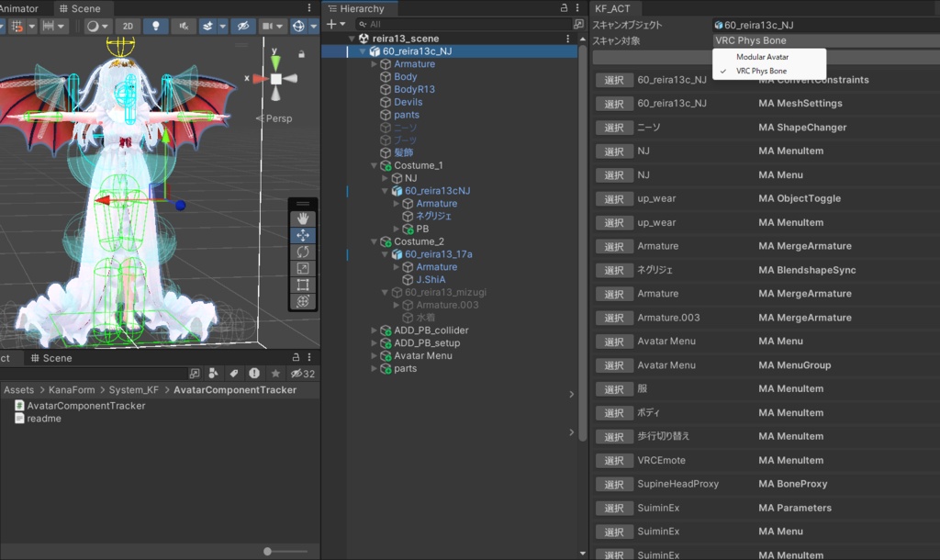The height and width of the screenshot is (560, 940).
Task: Switch to the Animator tab
Action: (19, 8)
